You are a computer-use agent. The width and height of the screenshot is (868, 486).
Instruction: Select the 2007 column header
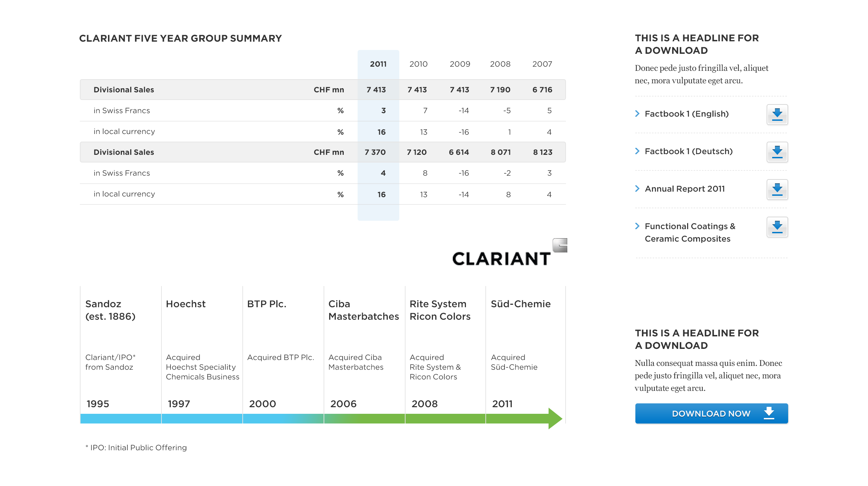[542, 64]
